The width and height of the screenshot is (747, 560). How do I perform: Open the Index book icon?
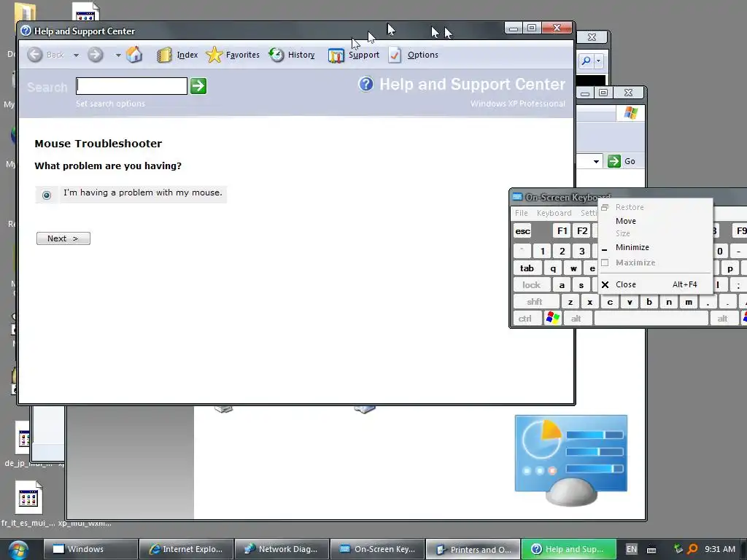164,55
